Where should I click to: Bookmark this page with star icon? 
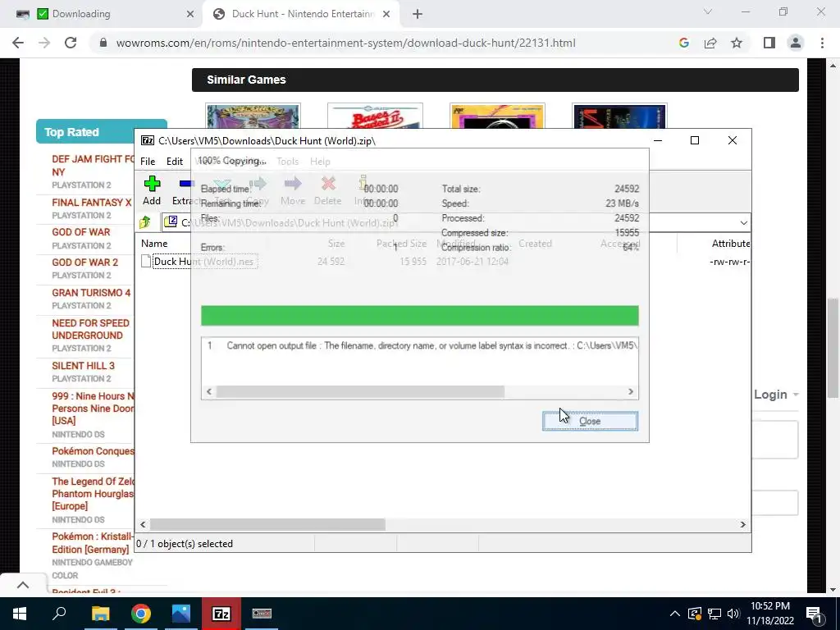coord(737,43)
